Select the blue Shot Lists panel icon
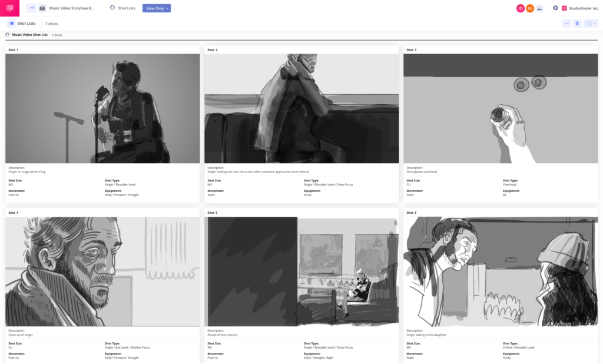Screen dimensions: 603x364 [x=11, y=23]
